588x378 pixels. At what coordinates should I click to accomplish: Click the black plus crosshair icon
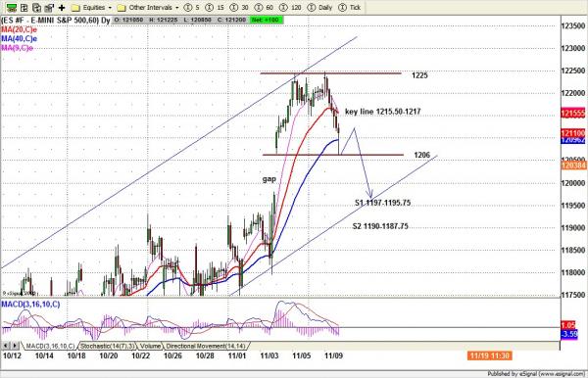point(62,8)
